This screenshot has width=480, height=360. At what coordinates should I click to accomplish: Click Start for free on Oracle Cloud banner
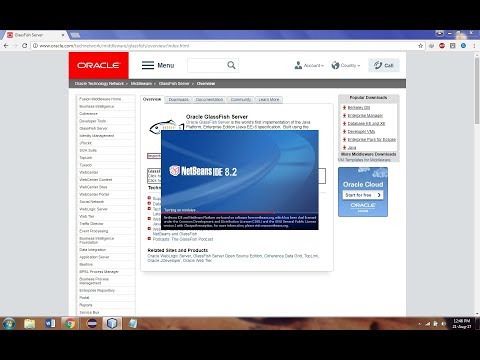[363, 195]
